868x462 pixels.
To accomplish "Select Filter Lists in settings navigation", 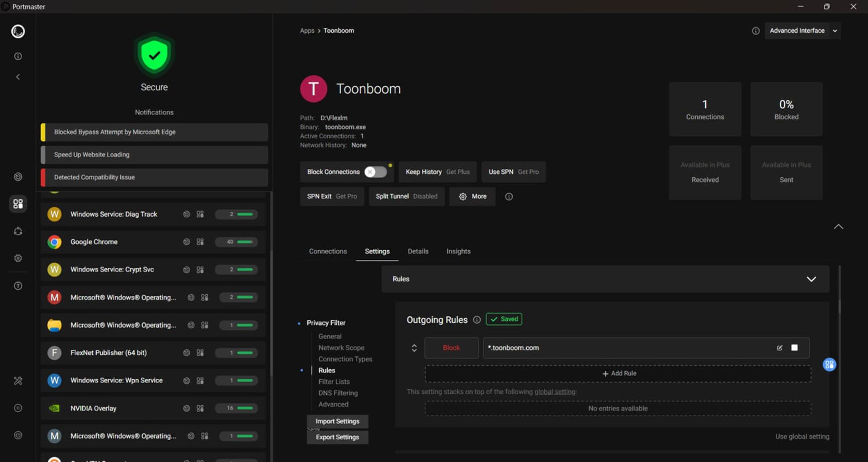I will pos(334,382).
